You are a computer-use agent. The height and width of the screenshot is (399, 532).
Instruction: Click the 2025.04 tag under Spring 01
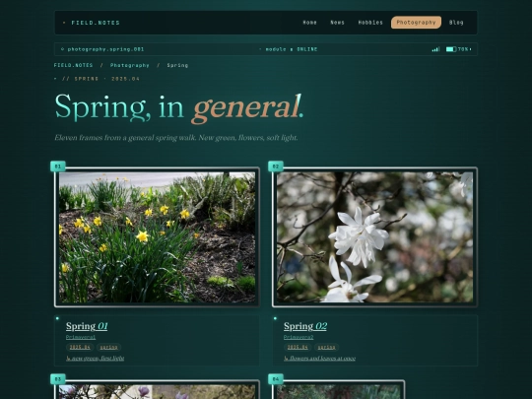click(x=80, y=347)
